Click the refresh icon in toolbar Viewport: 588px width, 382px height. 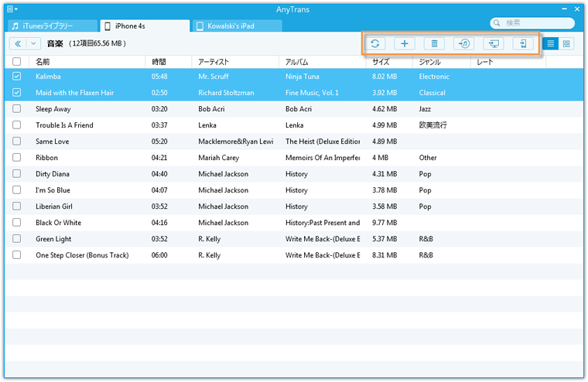(375, 43)
